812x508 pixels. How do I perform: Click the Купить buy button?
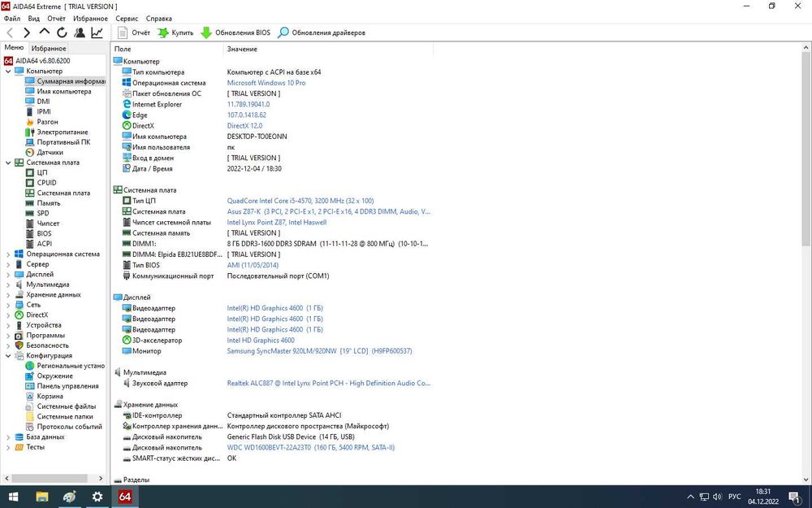click(175, 33)
